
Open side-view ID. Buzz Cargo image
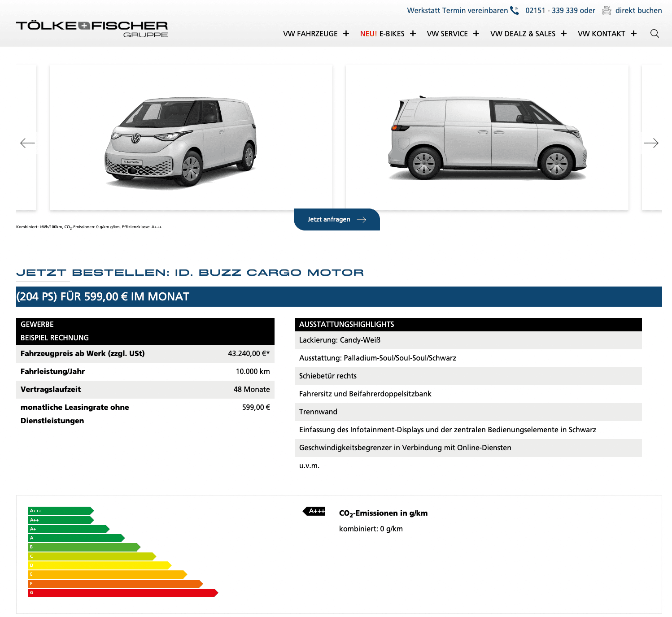pos(487,137)
